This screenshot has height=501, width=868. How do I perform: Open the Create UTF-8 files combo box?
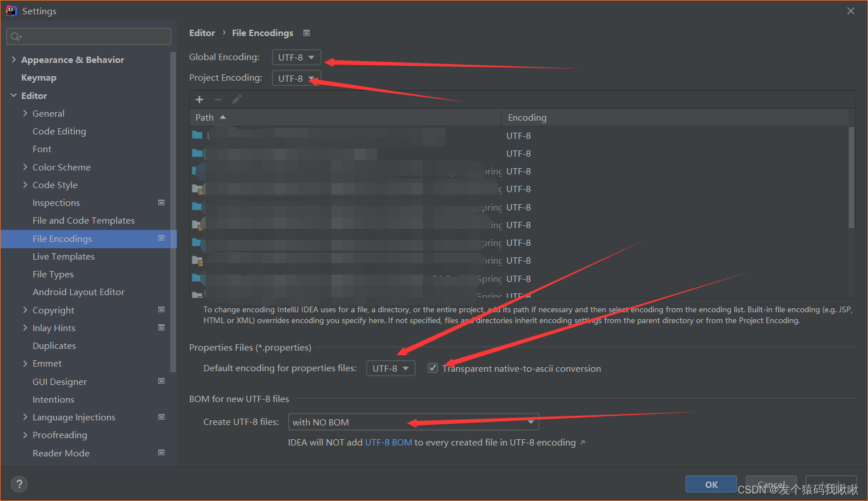pyautogui.click(x=413, y=422)
